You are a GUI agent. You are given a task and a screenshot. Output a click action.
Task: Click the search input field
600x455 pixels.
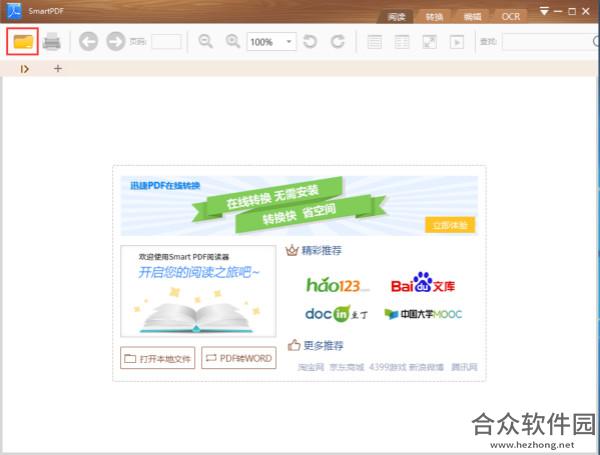tap(550, 41)
